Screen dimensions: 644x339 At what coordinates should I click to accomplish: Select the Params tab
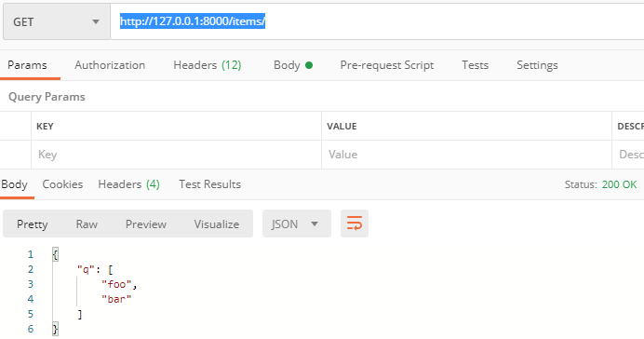(x=27, y=65)
